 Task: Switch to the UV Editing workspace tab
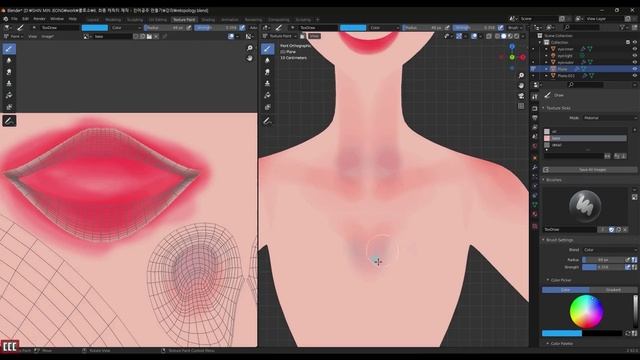click(x=158, y=20)
